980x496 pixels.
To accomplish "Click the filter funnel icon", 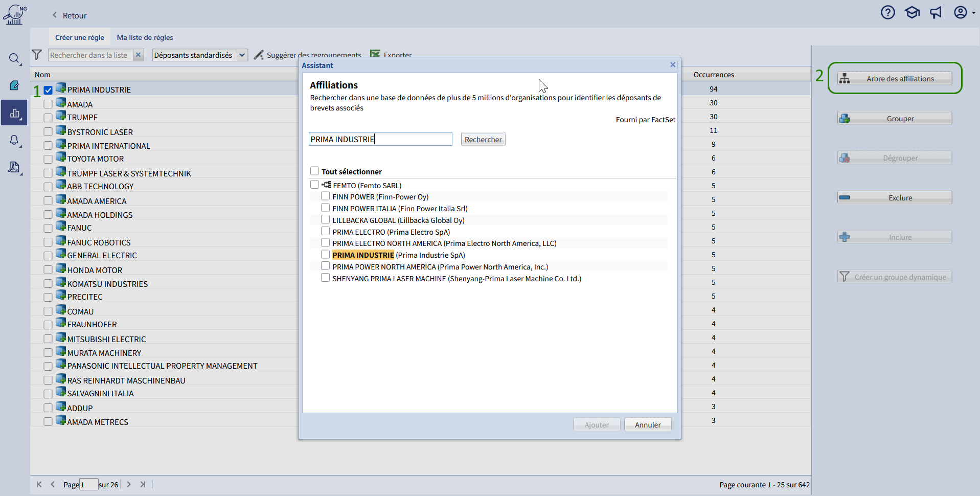I will [37, 55].
